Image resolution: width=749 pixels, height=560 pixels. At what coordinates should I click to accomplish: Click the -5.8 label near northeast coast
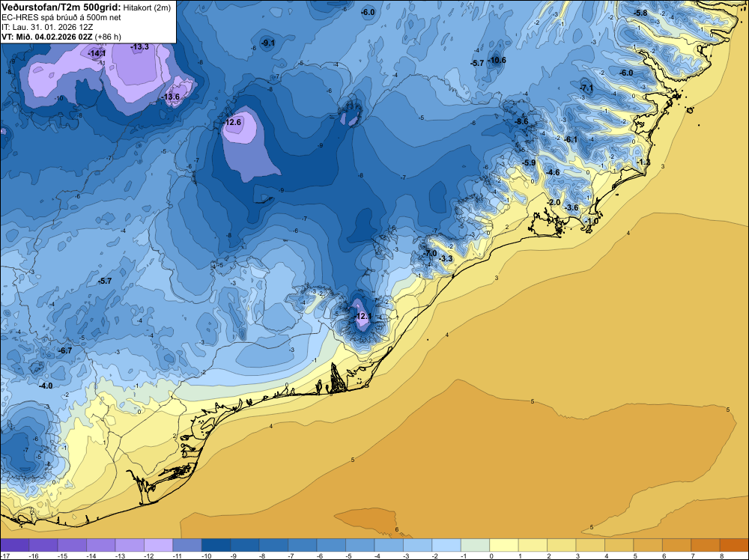(640, 13)
